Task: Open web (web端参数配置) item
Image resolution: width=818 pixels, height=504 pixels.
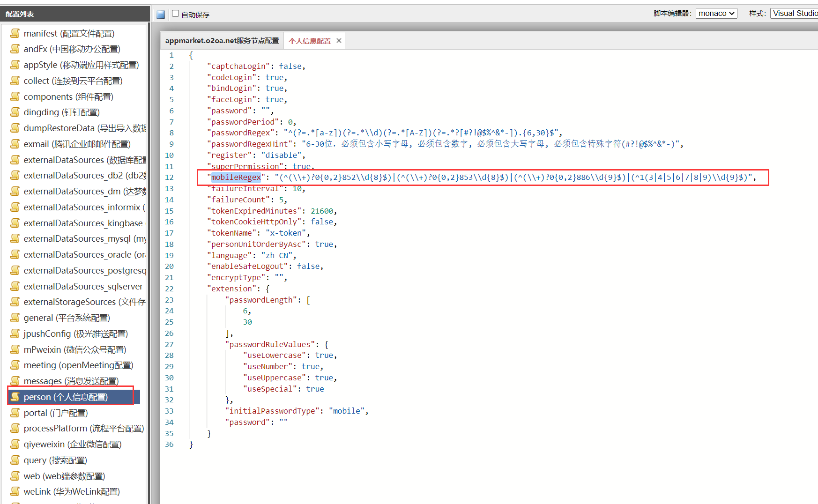Action: [64, 476]
